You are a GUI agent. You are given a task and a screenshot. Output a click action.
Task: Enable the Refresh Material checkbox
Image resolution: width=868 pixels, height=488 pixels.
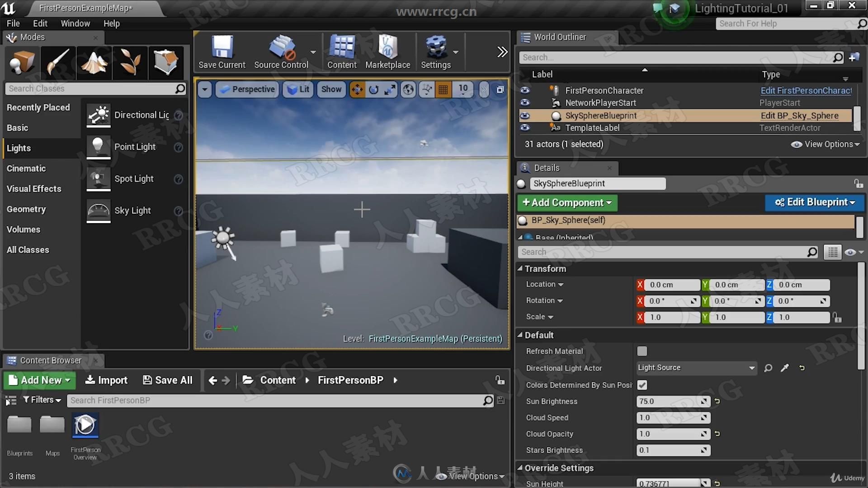[642, 351]
